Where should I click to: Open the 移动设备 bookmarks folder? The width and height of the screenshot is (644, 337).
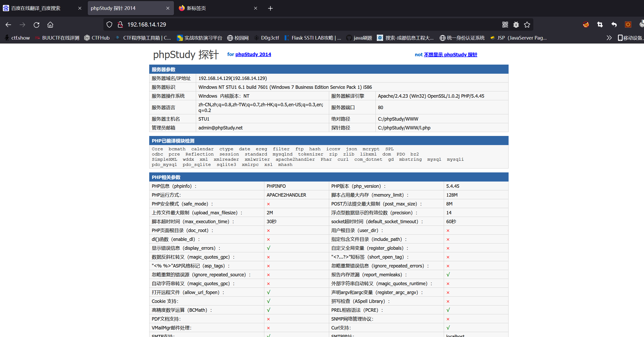[x=630, y=38]
